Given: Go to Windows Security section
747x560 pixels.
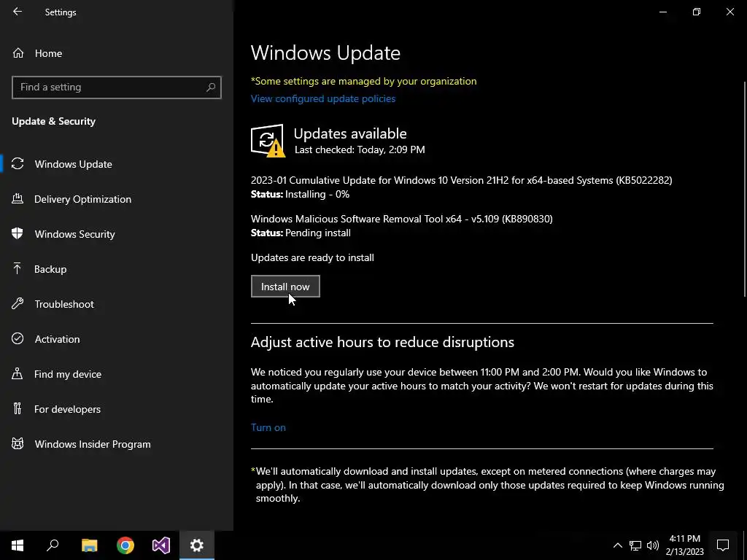Looking at the screenshot, I should coord(117,234).
